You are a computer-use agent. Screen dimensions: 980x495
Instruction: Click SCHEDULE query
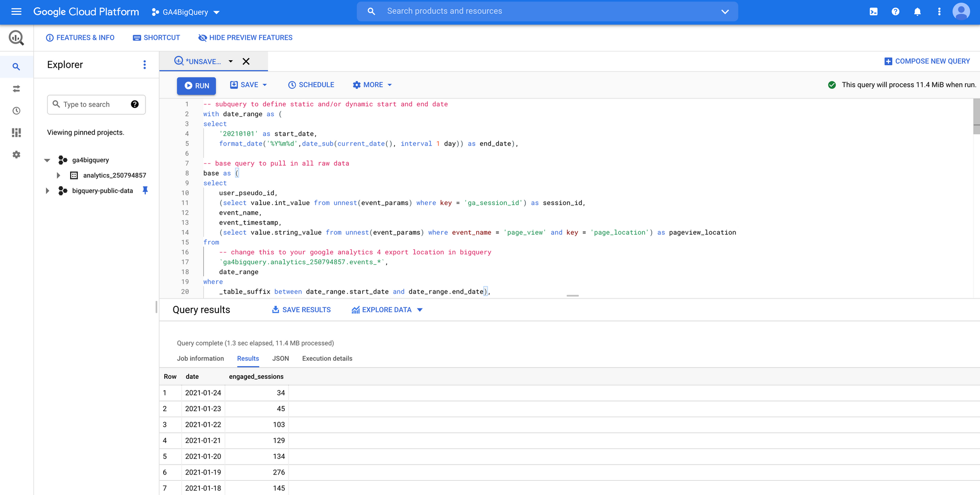click(x=311, y=85)
